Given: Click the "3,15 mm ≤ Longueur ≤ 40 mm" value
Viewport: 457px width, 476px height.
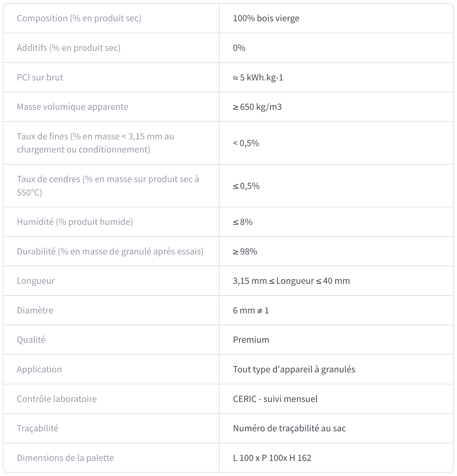Looking at the screenshot, I should pos(291,281).
